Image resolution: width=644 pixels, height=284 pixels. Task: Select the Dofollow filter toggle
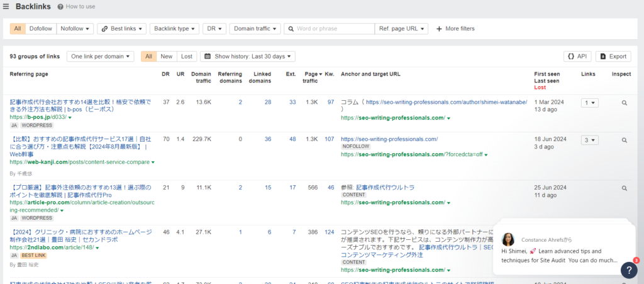(41, 28)
